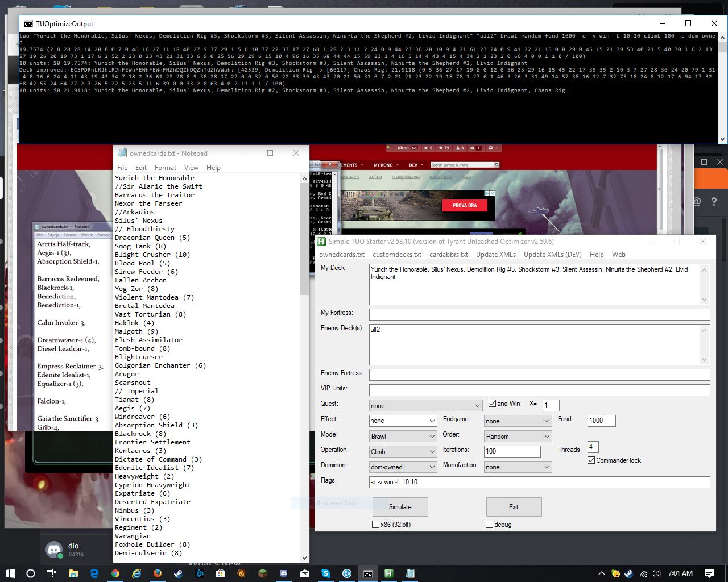The height and width of the screenshot is (582, 728).
Task: Open Order dropdown set to Random
Action: pyautogui.click(x=518, y=436)
